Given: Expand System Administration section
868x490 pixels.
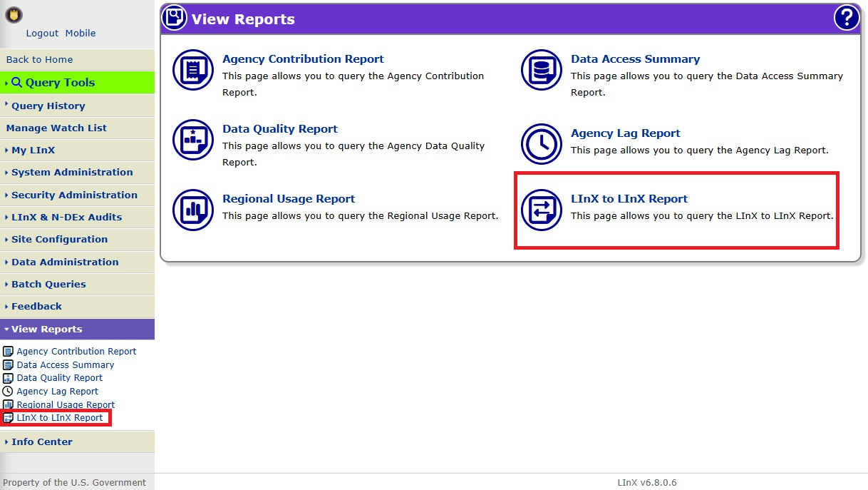Looking at the screenshot, I should click(77, 173).
